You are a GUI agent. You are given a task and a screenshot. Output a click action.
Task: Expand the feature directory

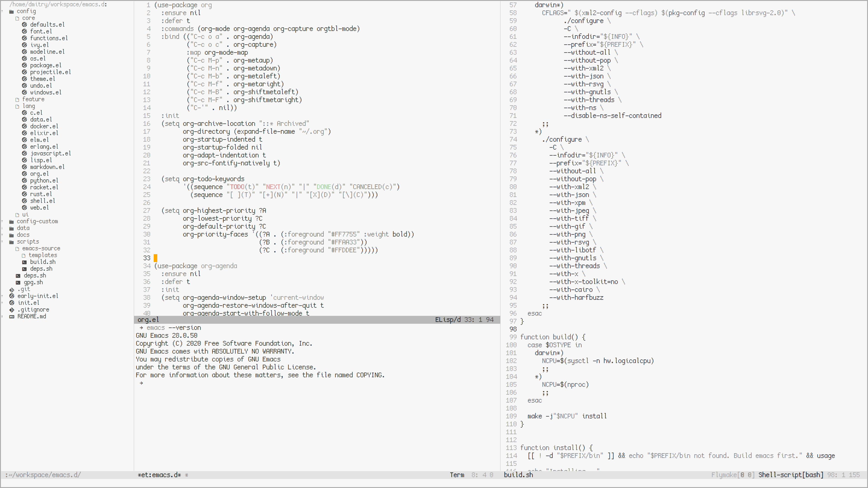click(x=33, y=99)
